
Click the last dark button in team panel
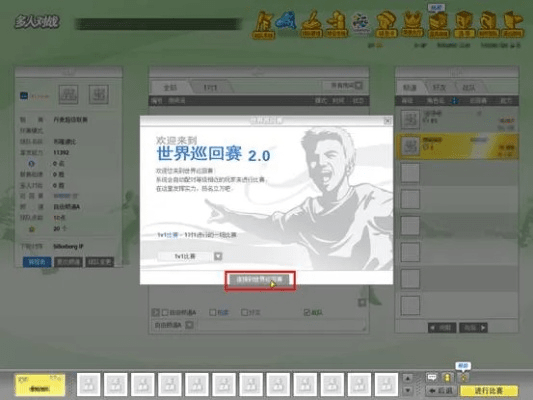click(x=99, y=262)
